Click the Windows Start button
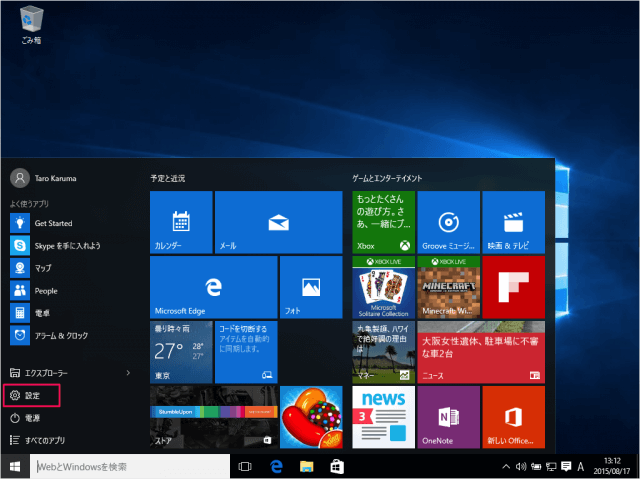The height and width of the screenshot is (479, 640). coord(15,466)
